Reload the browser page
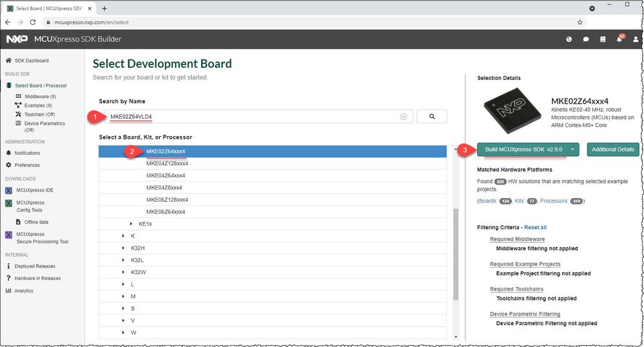This screenshot has height=347, width=644. (x=33, y=22)
